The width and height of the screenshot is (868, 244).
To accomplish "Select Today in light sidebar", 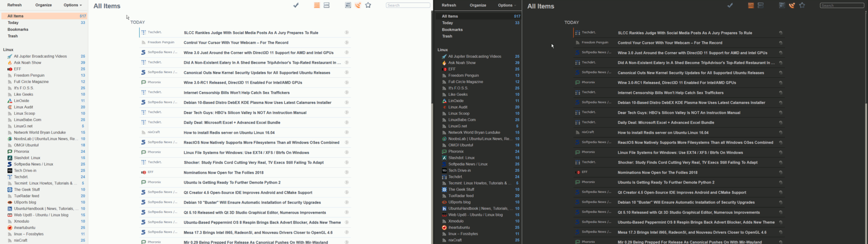I will pos(44,23).
